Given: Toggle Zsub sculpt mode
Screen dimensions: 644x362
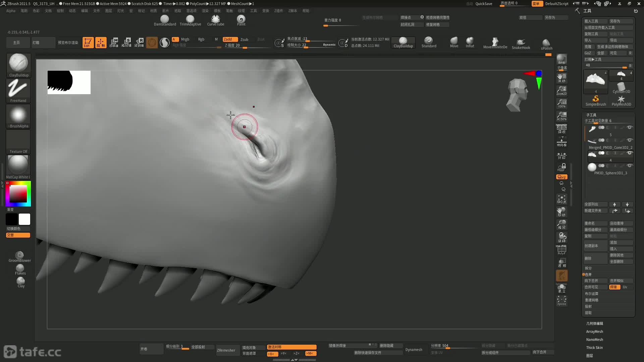Looking at the screenshot, I should pyautogui.click(x=245, y=39).
